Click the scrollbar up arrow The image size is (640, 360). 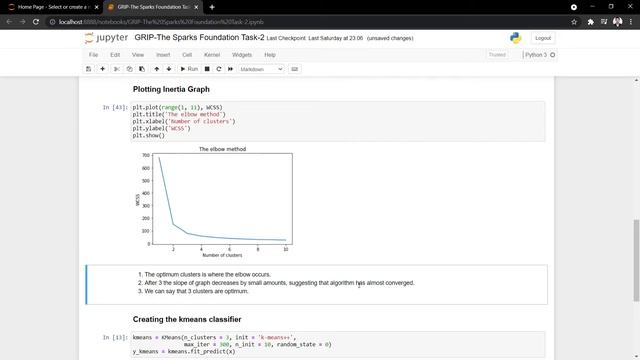point(636,80)
